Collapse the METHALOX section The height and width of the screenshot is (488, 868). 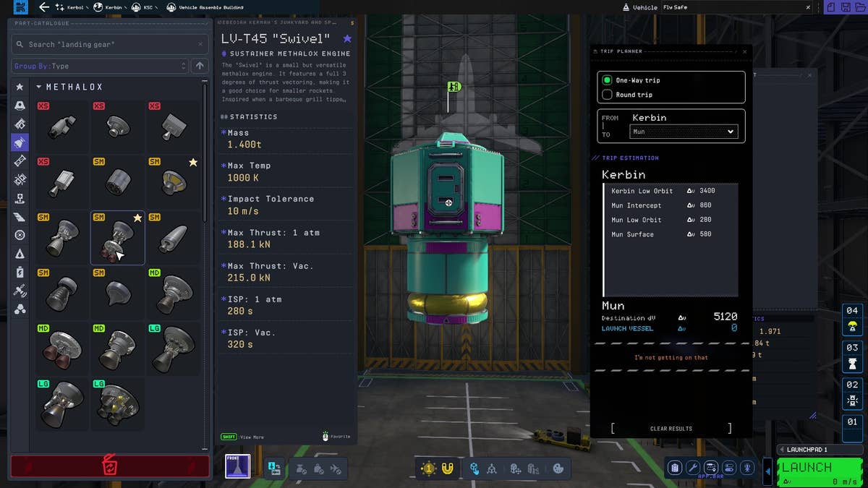coord(39,87)
